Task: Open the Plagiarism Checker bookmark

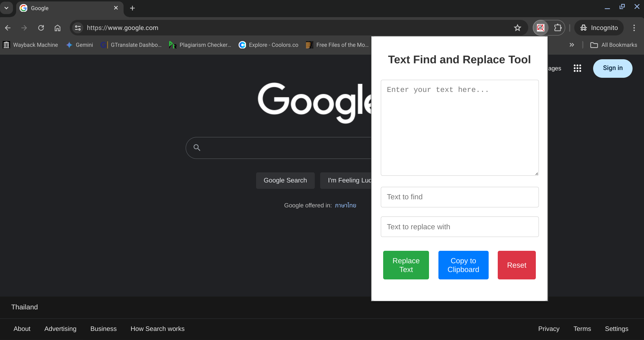Action: click(x=200, y=45)
